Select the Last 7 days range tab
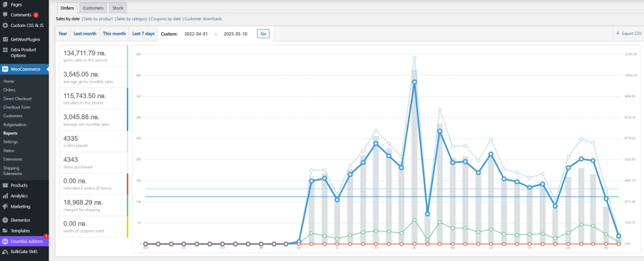The width and height of the screenshot is (644, 261). pyautogui.click(x=143, y=34)
